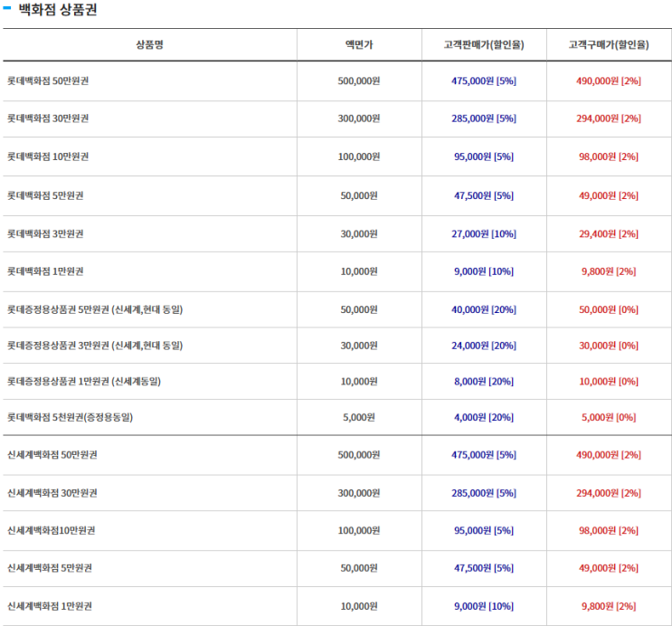Viewport: 672px width, 626px height.
Task: Click the 롯데백화점 10만원권 product name
Action: coord(53,156)
